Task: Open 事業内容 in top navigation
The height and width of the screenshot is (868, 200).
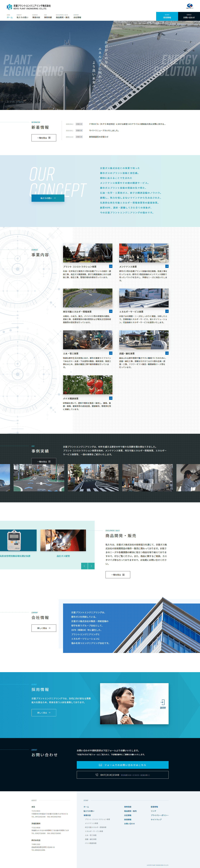Action: [36, 17]
